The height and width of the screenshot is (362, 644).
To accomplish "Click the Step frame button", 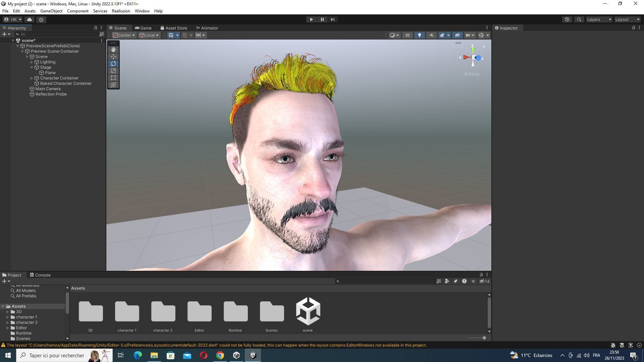I will pos(332,19).
